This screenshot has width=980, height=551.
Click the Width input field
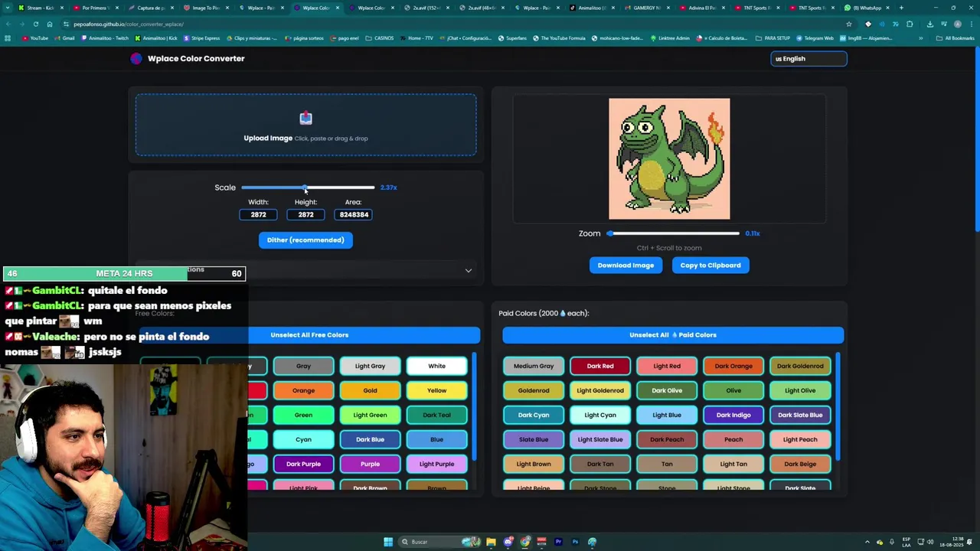click(258, 214)
